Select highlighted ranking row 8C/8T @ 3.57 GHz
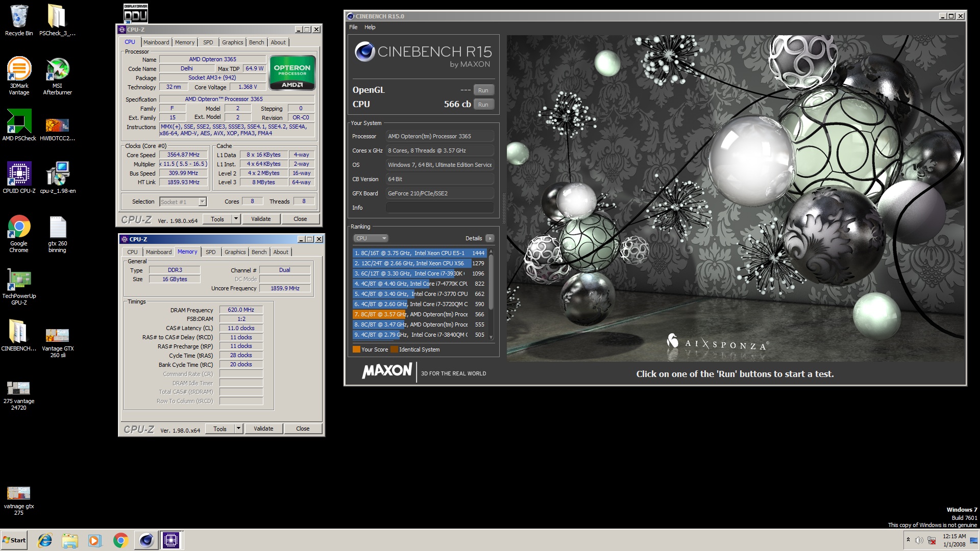980x551 pixels. click(x=419, y=314)
